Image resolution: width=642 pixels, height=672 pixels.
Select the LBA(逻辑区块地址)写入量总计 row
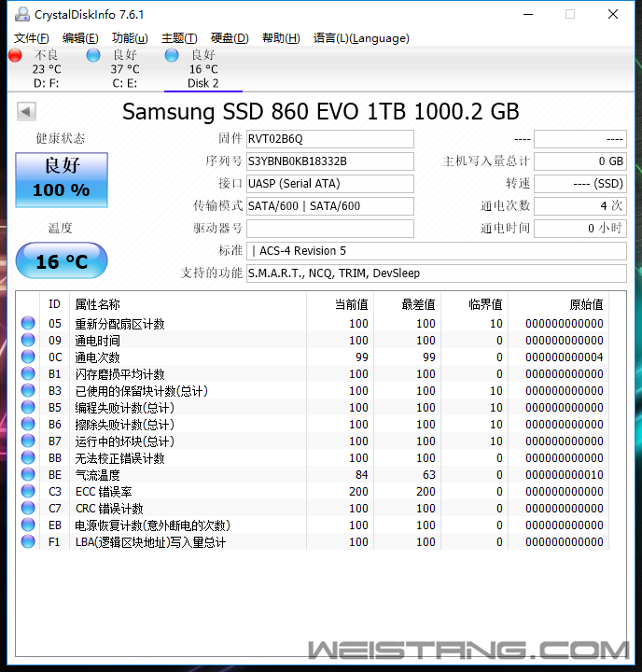pyautogui.click(x=313, y=541)
